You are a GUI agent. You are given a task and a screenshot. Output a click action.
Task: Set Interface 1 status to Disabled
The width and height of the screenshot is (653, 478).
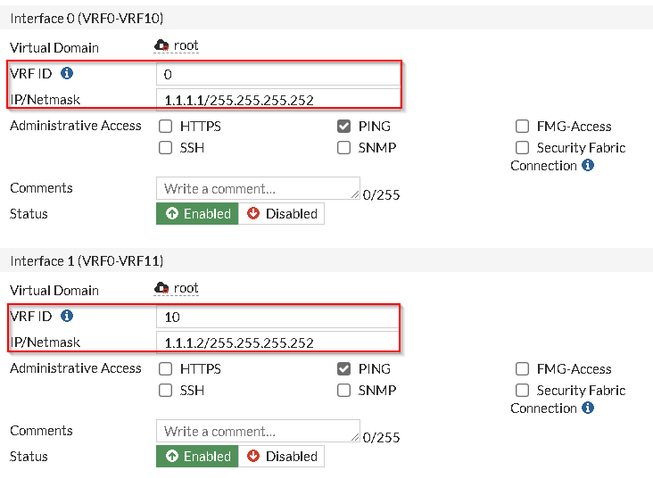pyautogui.click(x=281, y=456)
